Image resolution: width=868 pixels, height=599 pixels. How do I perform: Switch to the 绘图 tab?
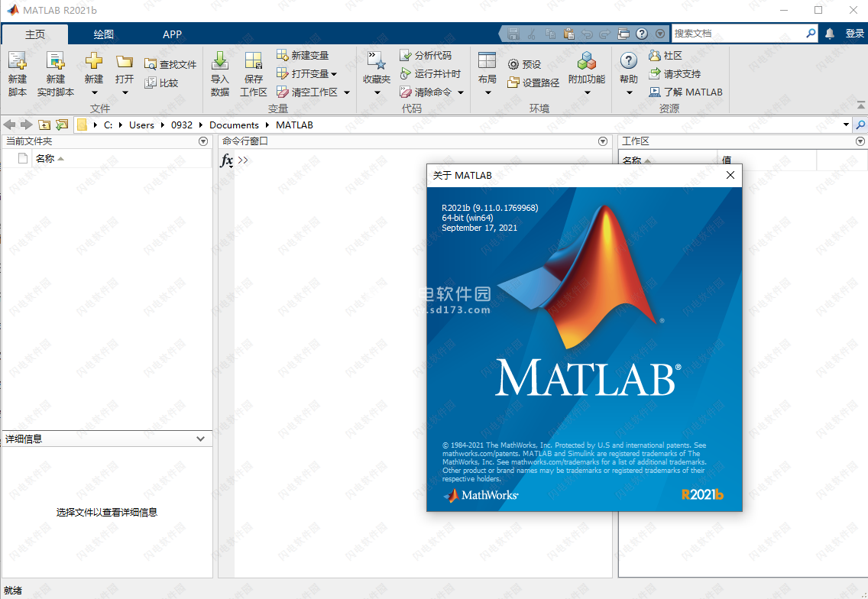pyautogui.click(x=103, y=34)
